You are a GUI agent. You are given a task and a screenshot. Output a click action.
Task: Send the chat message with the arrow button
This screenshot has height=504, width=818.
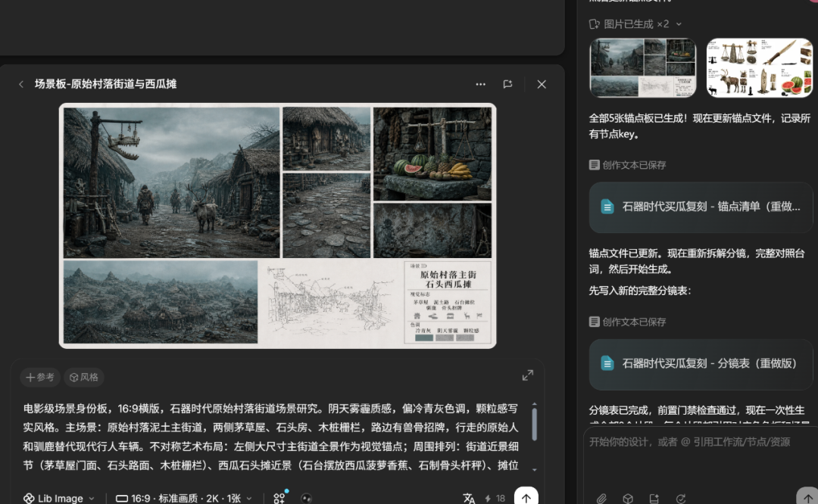point(807,497)
